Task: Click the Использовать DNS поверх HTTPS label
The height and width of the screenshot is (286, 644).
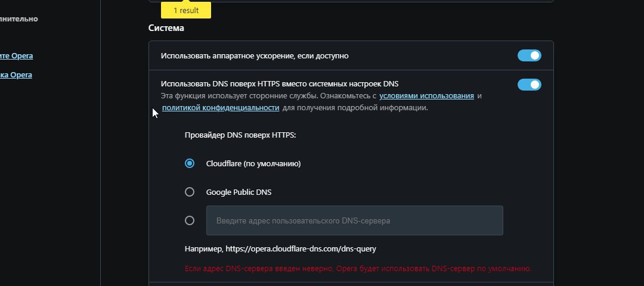Action: [x=280, y=84]
